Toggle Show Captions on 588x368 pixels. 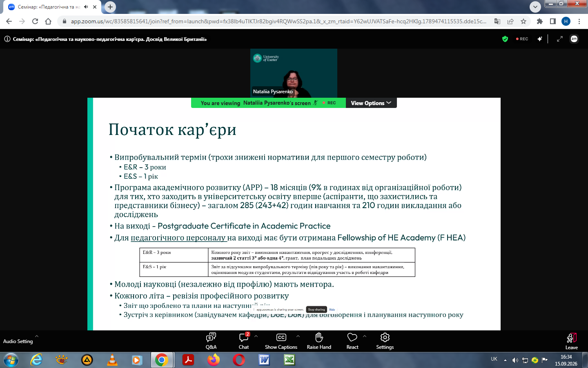point(281,341)
